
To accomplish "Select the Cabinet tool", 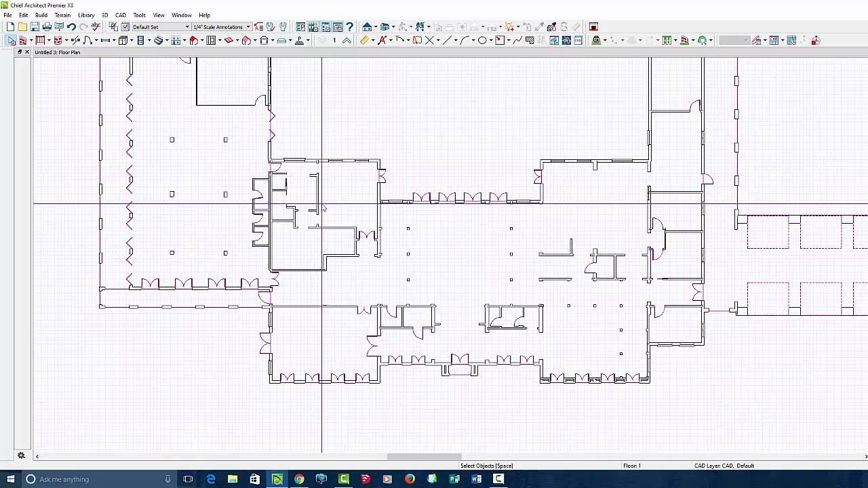I will [123, 41].
